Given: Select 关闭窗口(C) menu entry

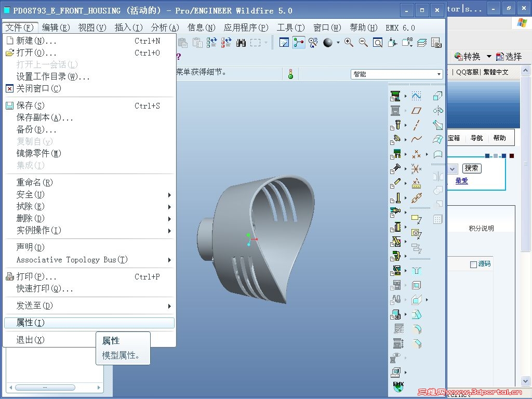Looking at the screenshot, I should tap(89, 88).
